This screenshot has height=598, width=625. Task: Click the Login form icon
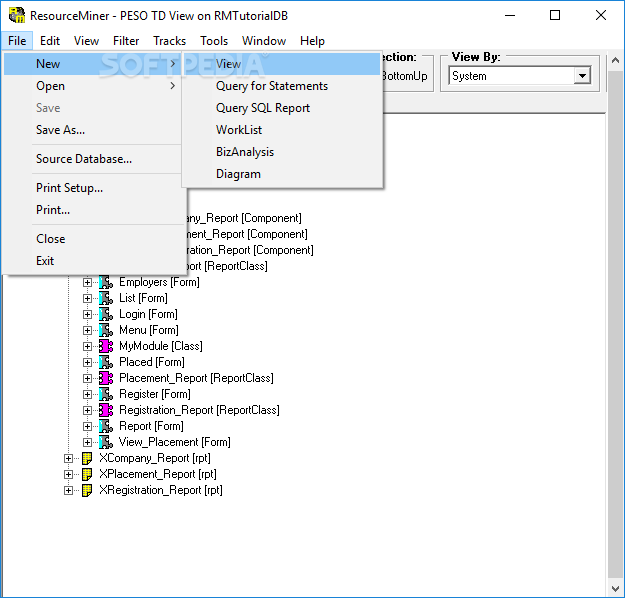(x=106, y=314)
